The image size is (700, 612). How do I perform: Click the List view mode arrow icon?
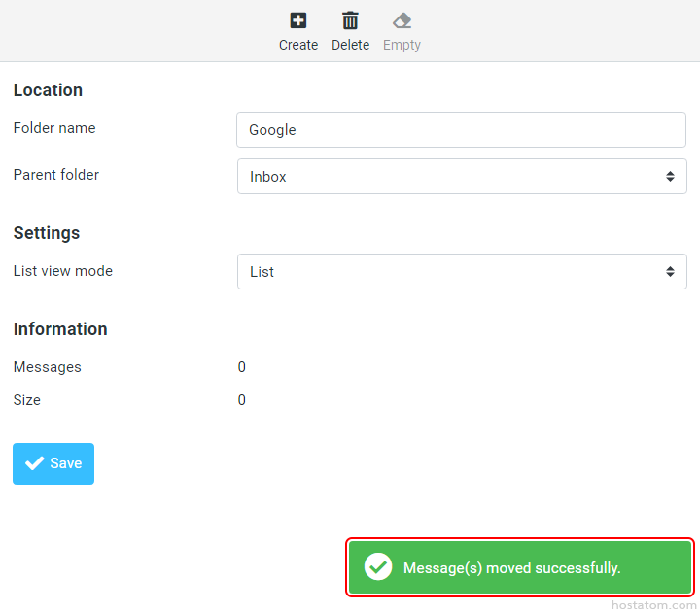pos(670,272)
